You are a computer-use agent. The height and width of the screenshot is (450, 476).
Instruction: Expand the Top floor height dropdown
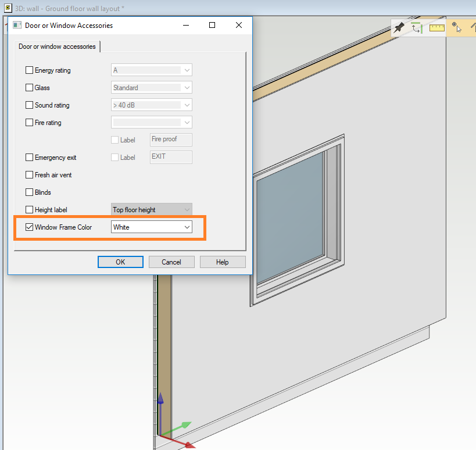[x=152, y=210]
